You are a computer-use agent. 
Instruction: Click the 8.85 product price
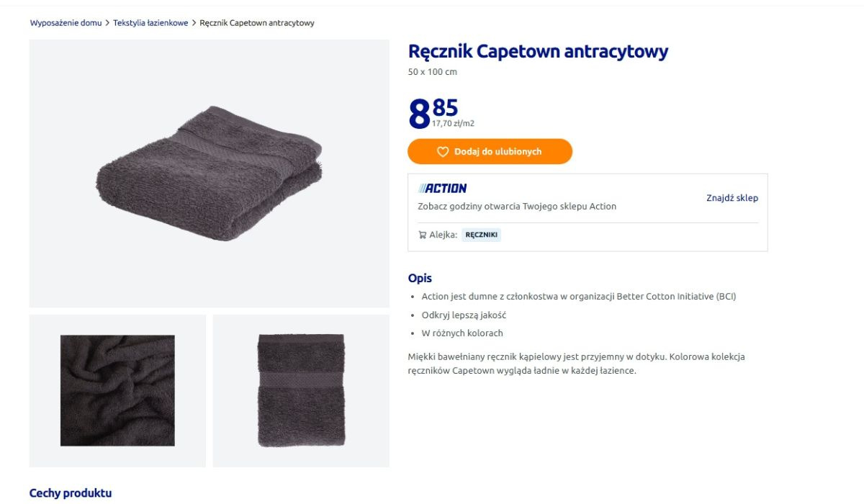432,113
